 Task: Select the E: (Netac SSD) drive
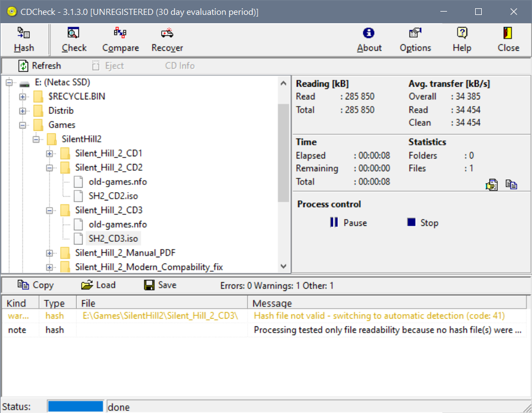[62, 82]
